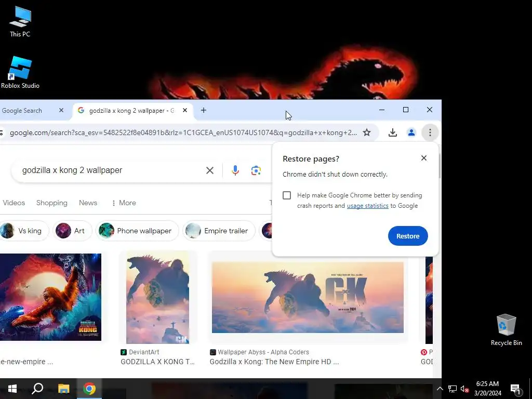Viewport: 532px width, 399px height.
Task: Select the godzilla x kong 2 wallpaper tab
Action: pos(132,110)
